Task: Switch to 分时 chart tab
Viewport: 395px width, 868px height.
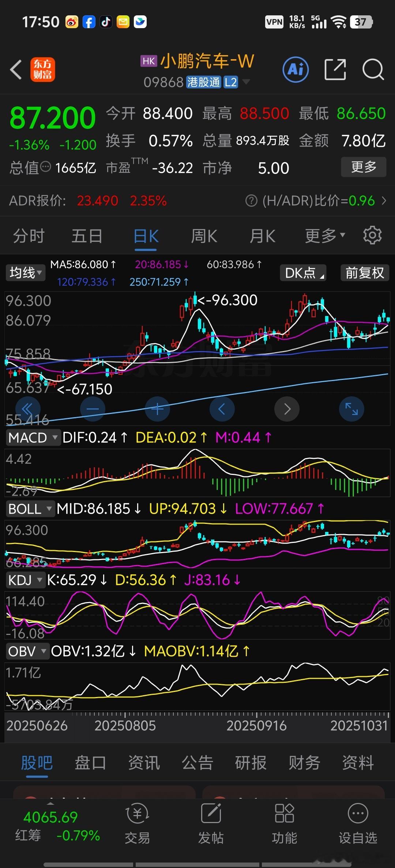Action: [x=29, y=236]
